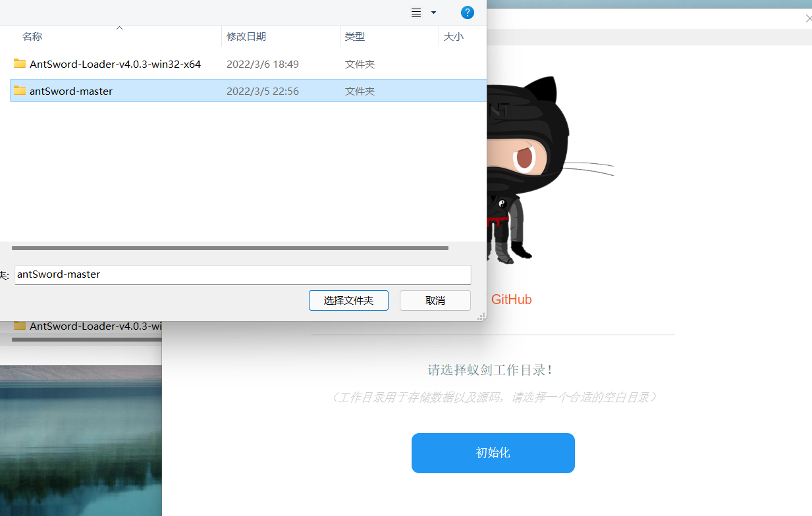
Task: Click the horizontal scrollbar in file dialog
Action: point(230,248)
